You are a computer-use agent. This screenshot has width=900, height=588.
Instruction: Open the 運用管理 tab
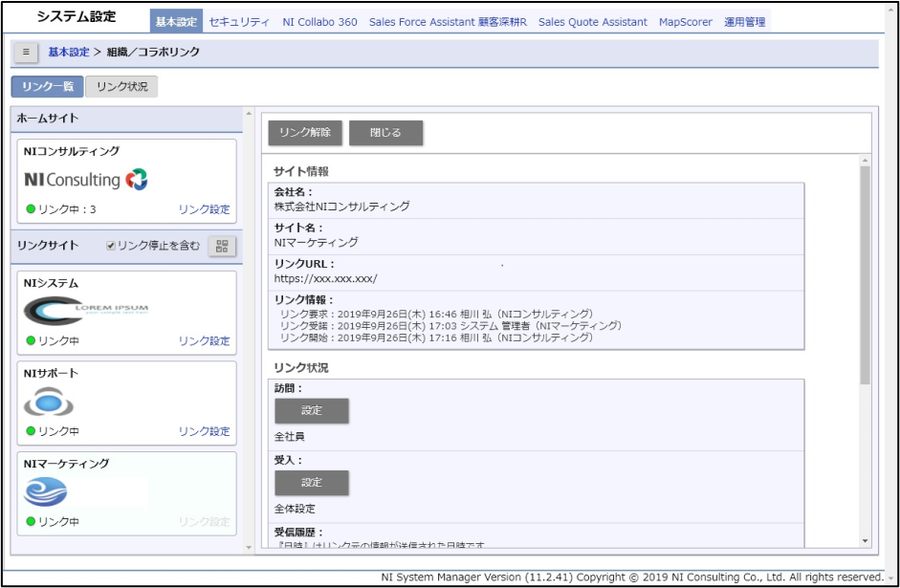coord(744,22)
